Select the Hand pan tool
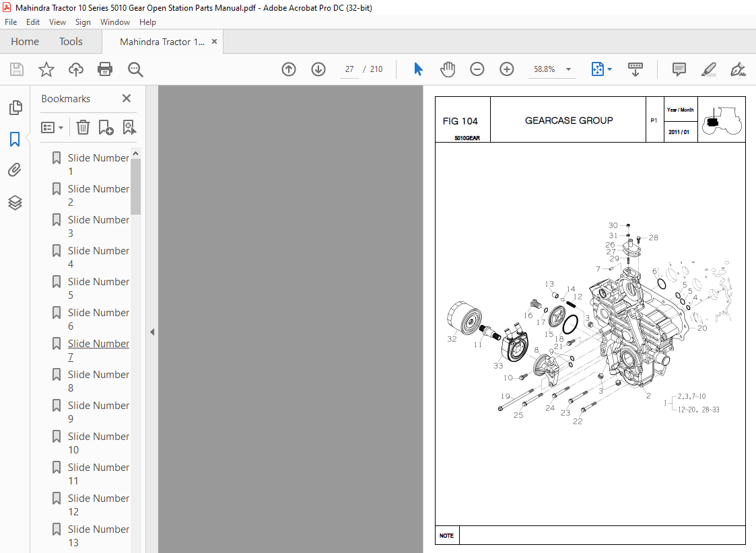 448,69
